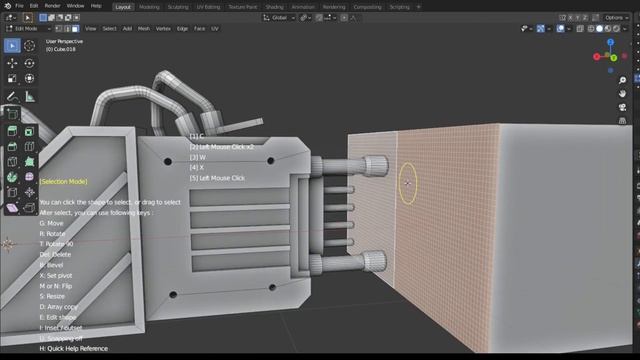Click the Blender logo menu icon

(7, 6)
